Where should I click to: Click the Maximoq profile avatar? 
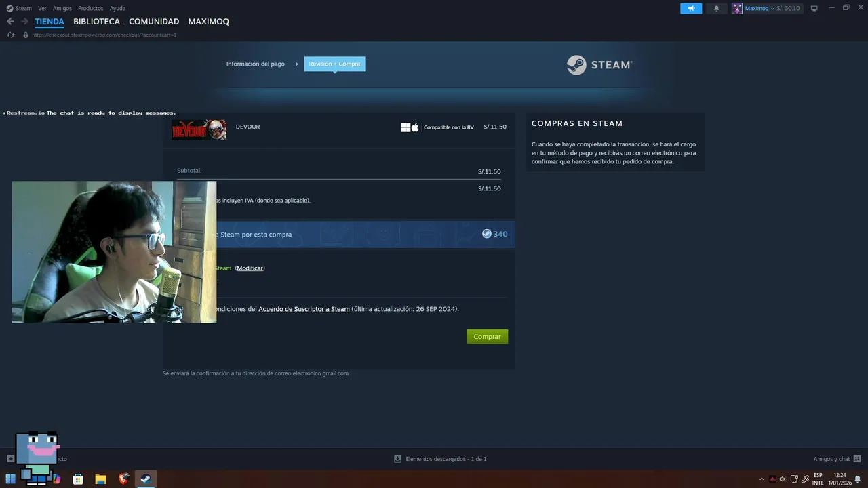click(737, 8)
